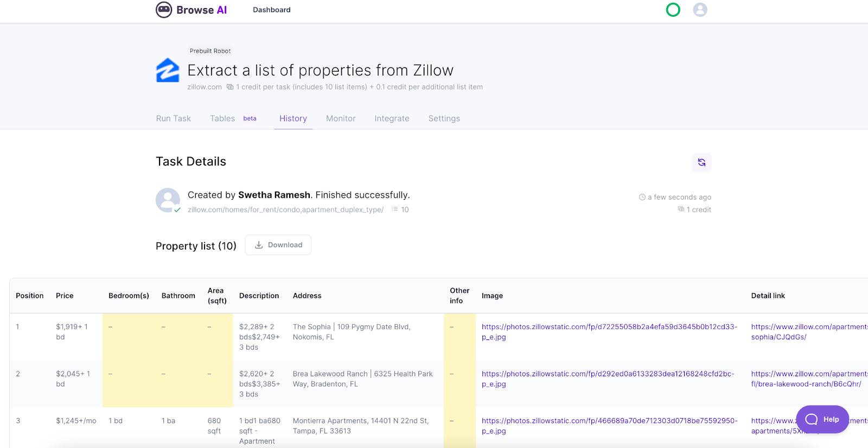
Task: Open brea-lakewood-ranch detail link
Action: click(x=809, y=379)
